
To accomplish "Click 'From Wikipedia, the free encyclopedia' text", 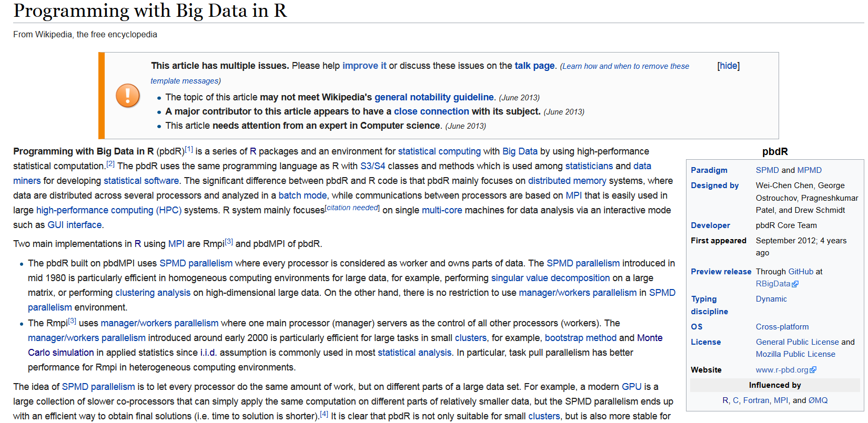I will pyautogui.click(x=85, y=35).
